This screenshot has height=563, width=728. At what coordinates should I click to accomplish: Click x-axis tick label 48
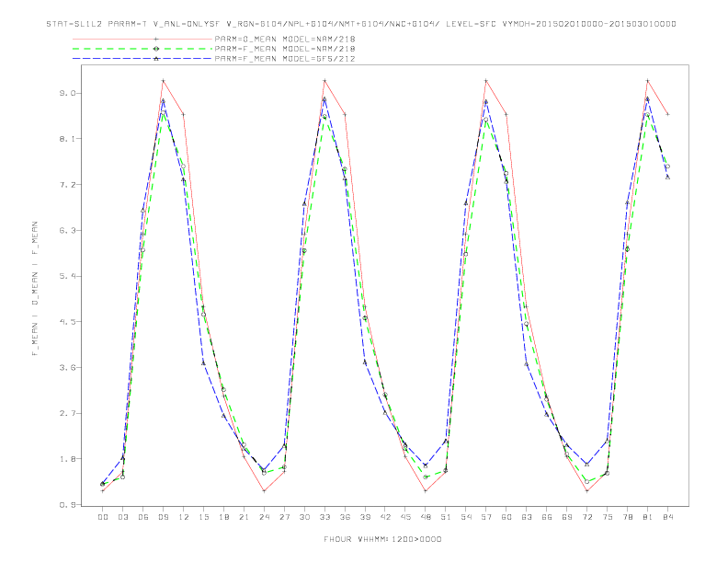click(426, 517)
